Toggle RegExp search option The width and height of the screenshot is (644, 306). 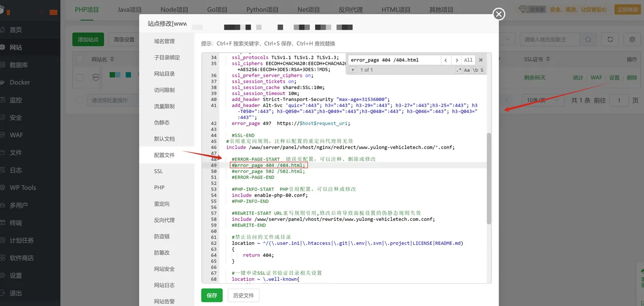point(459,70)
